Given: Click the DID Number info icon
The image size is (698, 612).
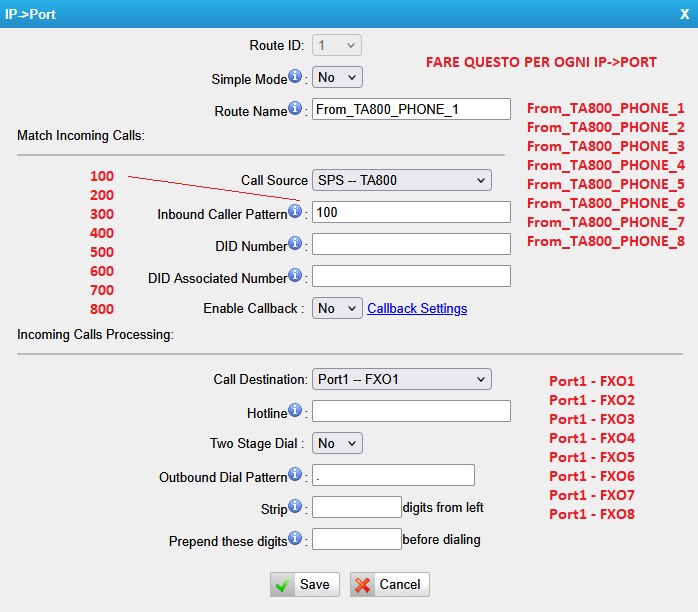Looking at the screenshot, I should coord(296,244).
